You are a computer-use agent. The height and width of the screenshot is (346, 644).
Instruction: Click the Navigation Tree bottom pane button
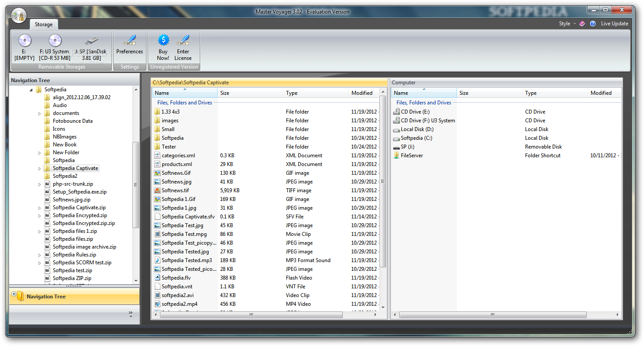74,296
